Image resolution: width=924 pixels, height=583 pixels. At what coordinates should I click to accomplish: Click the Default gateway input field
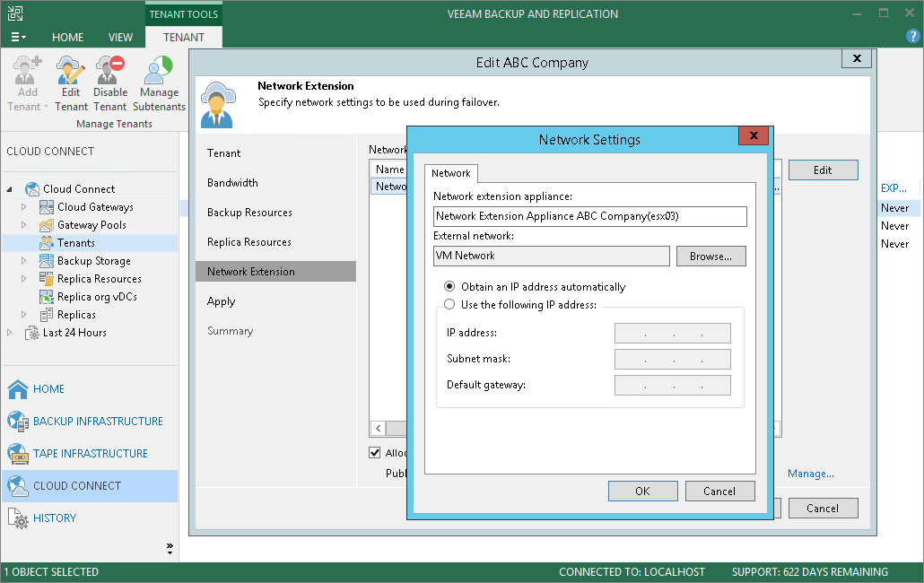[673, 385]
